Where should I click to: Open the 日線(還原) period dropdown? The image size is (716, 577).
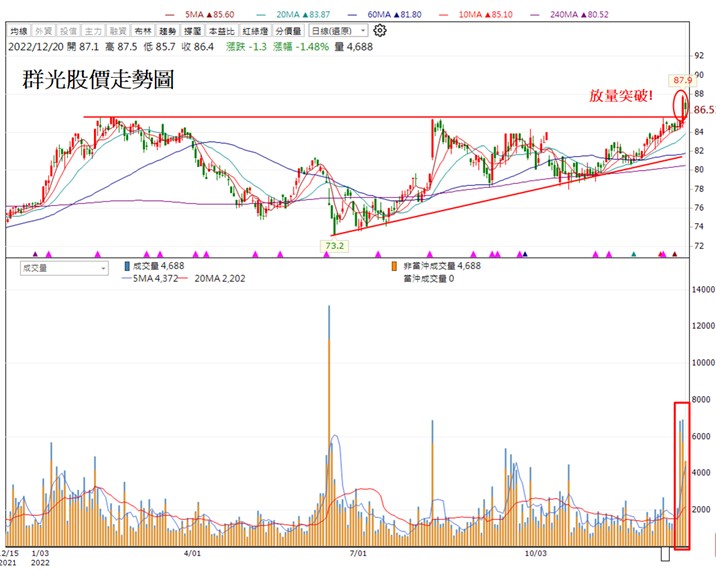click(x=338, y=31)
